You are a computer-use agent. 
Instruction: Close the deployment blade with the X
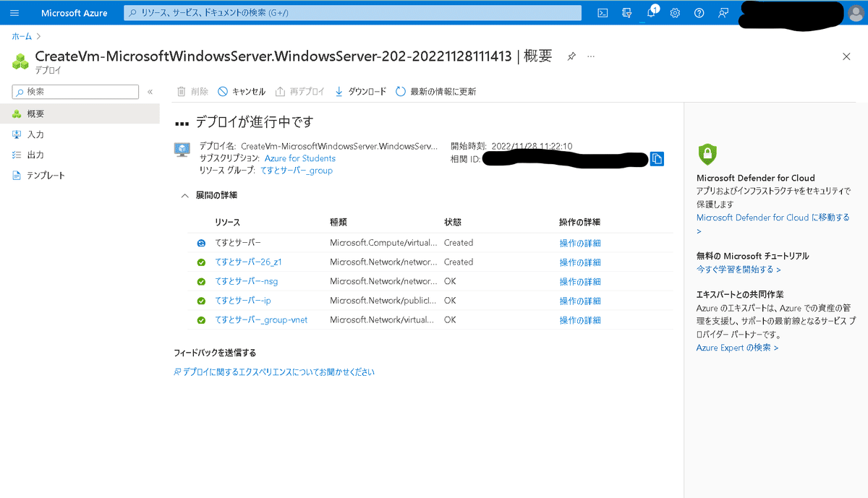(x=846, y=56)
